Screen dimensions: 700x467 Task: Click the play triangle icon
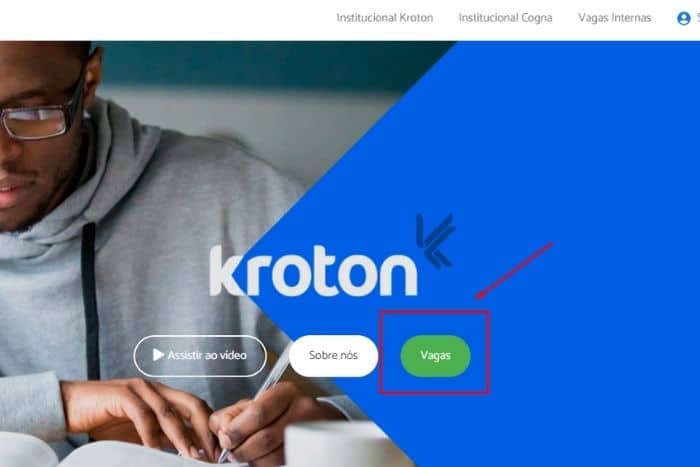(158, 355)
